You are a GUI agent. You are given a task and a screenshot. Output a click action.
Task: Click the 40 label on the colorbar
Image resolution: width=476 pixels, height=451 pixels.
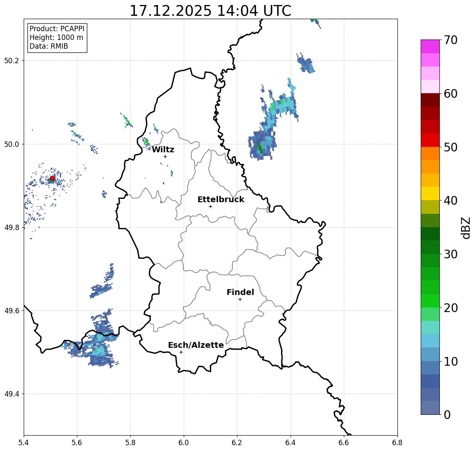pyautogui.click(x=451, y=201)
